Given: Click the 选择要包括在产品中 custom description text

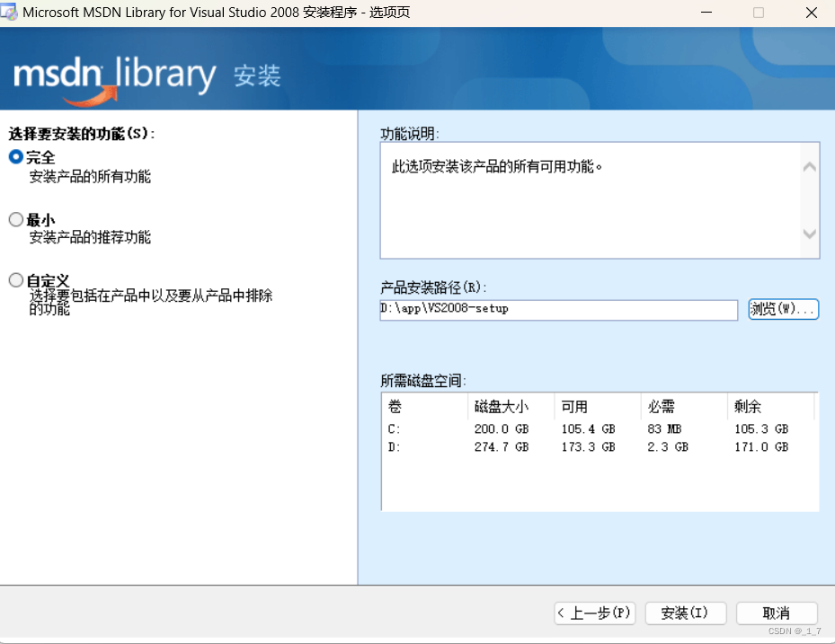Looking at the screenshot, I should pyautogui.click(x=151, y=302).
